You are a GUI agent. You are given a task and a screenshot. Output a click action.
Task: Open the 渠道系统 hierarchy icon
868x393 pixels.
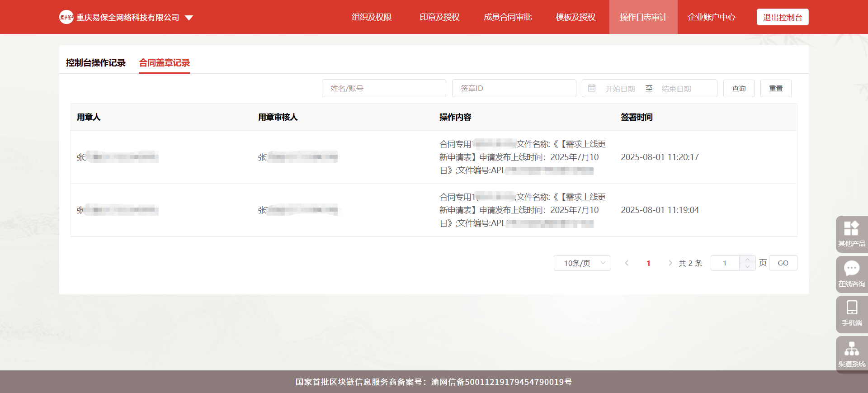851,349
